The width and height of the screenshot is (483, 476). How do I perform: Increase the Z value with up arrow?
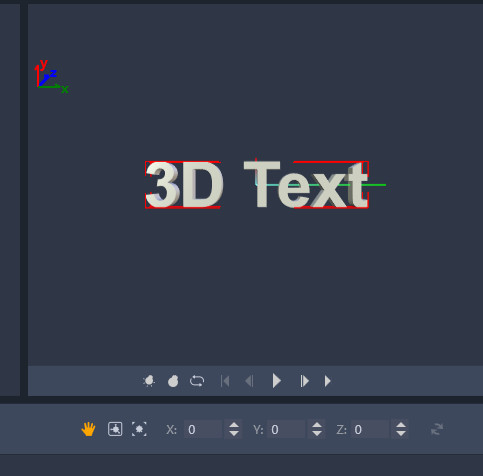(401, 425)
